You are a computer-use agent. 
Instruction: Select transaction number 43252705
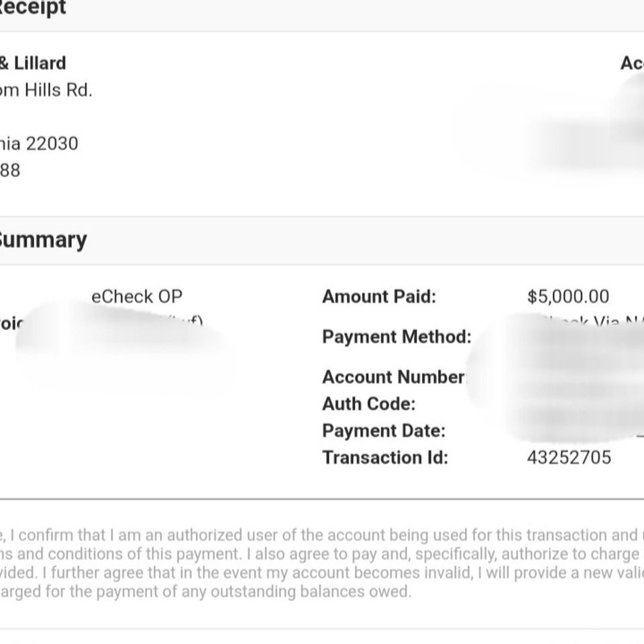point(570,458)
